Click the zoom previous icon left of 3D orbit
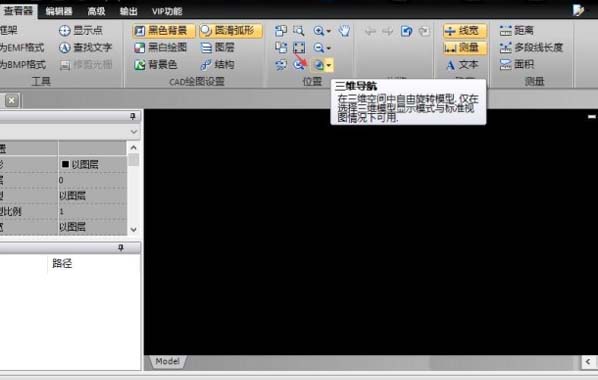 (299, 65)
